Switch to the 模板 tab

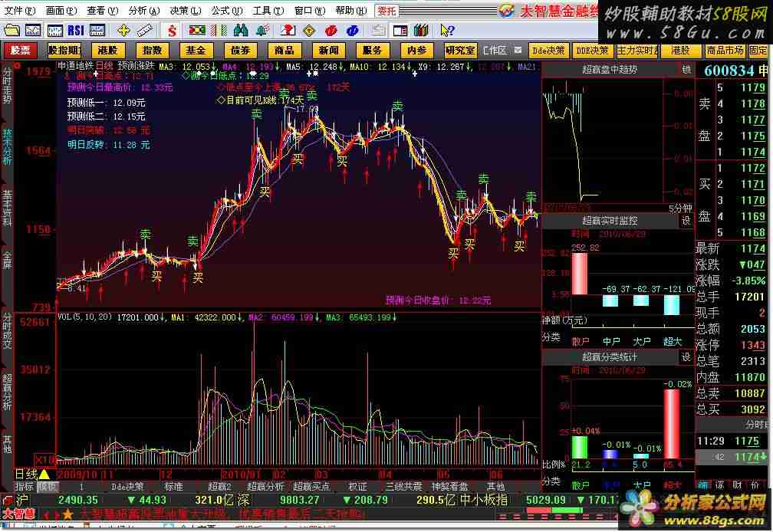(x=48, y=487)
